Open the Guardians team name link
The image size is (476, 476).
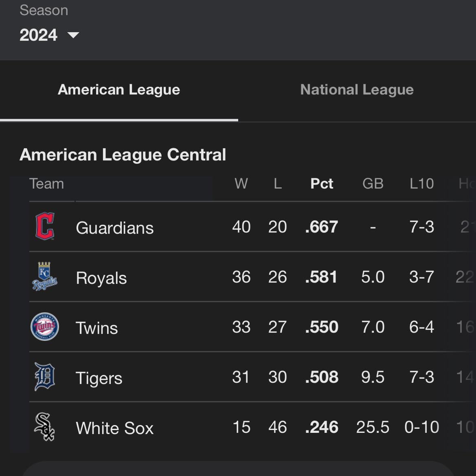(115, 228)
